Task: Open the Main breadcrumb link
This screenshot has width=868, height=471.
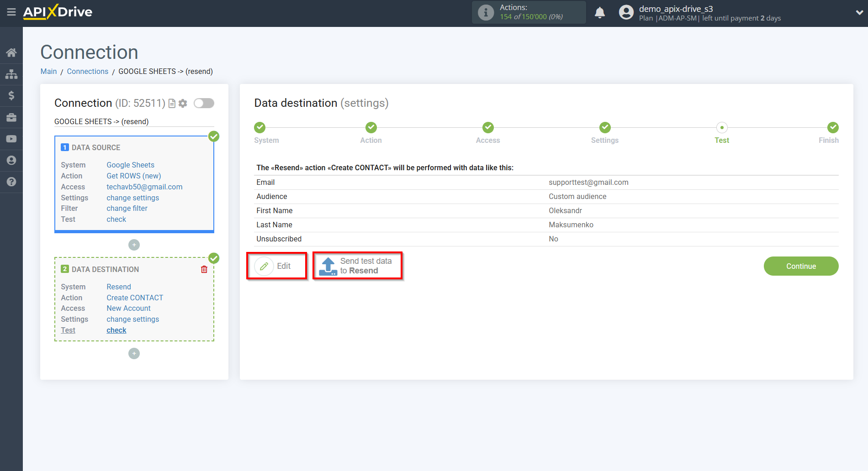Action: (48, 71)
